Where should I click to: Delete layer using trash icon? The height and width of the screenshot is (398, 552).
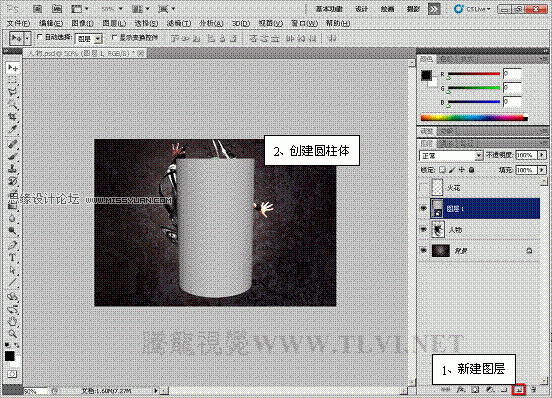533,390
